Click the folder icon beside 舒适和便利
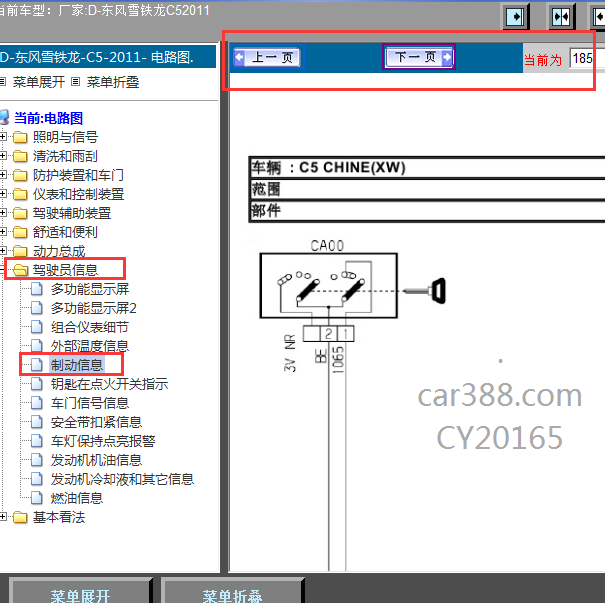This screenshot has width=605, height=603. click(20, 232)
